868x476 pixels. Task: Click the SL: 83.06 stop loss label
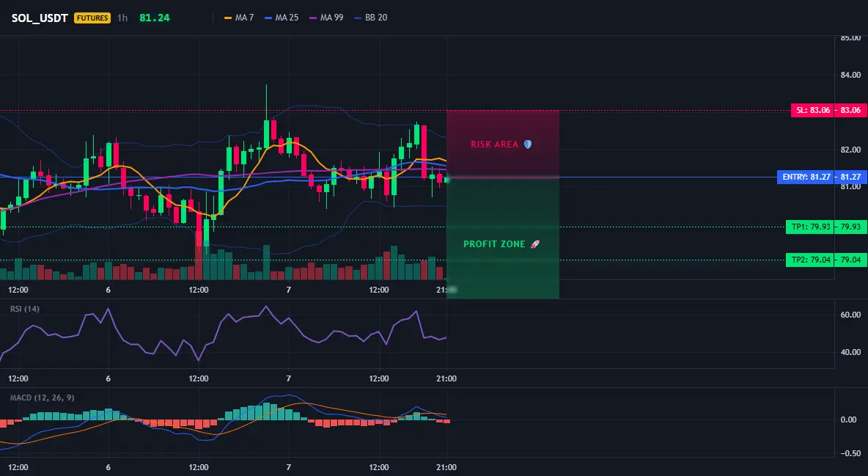(812, 110)
